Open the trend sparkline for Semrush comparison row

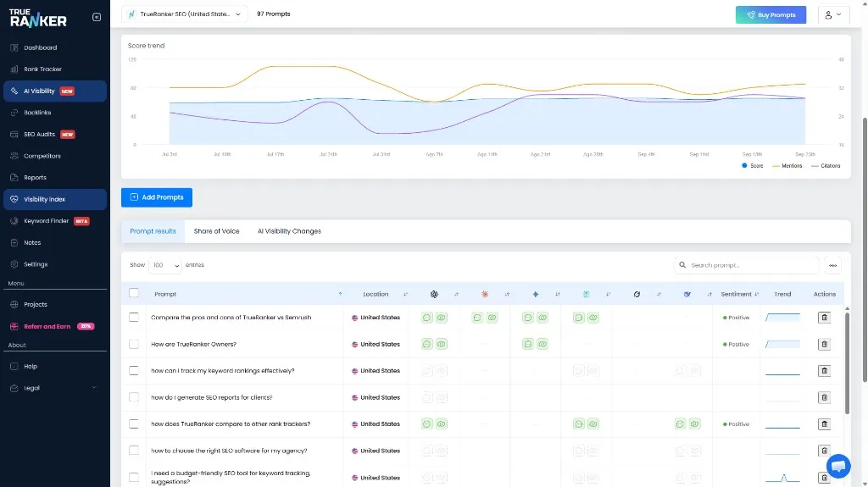pos(782,317)
